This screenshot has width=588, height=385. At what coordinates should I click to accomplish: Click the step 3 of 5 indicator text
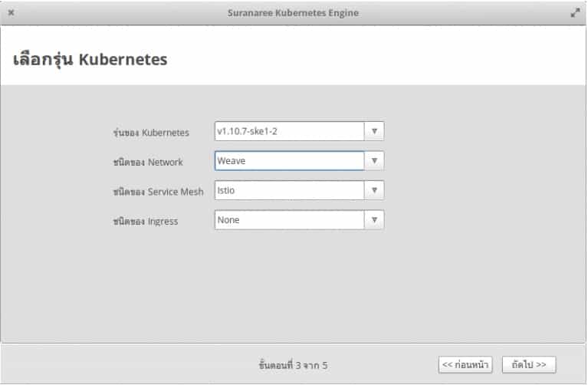click(293, 365)
